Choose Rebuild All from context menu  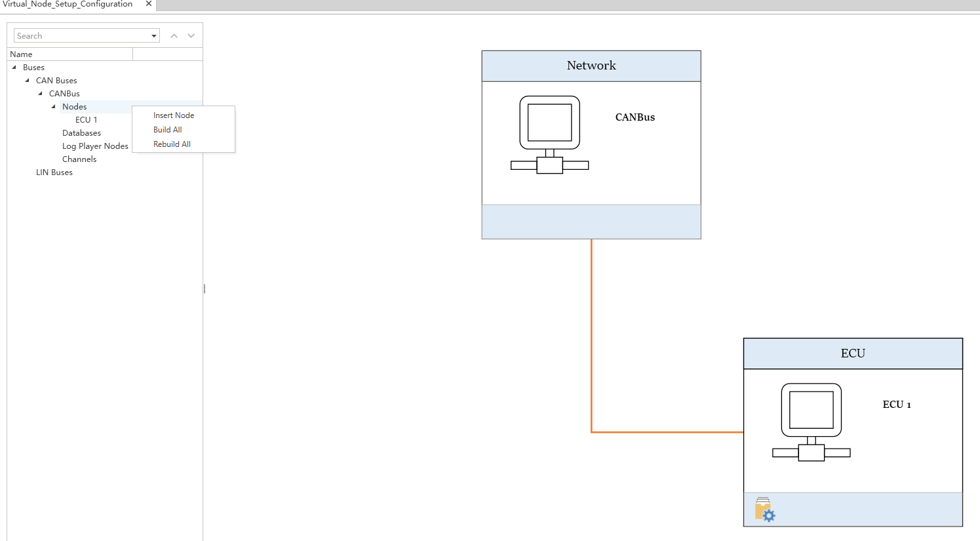pyautogui.click(x=172, y=144)
